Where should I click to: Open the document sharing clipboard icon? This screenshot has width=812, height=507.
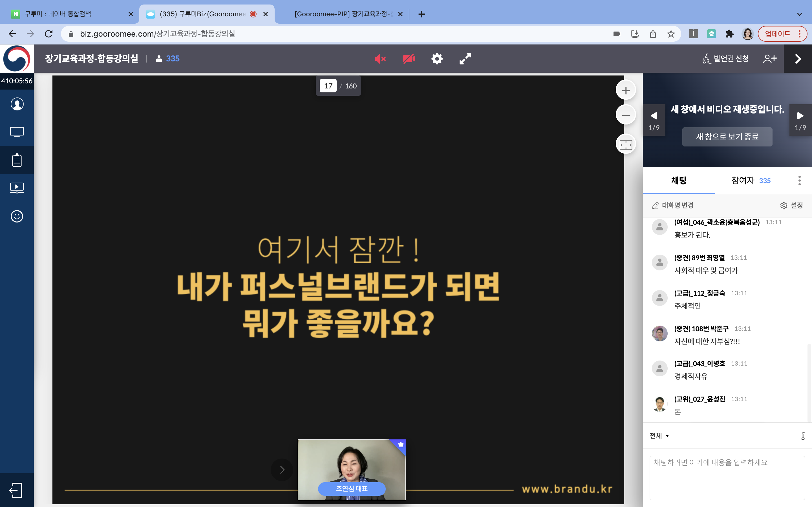(17, 160)
